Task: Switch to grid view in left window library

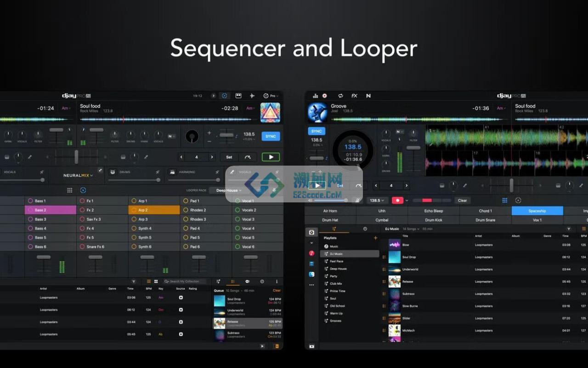Action: 156,281
